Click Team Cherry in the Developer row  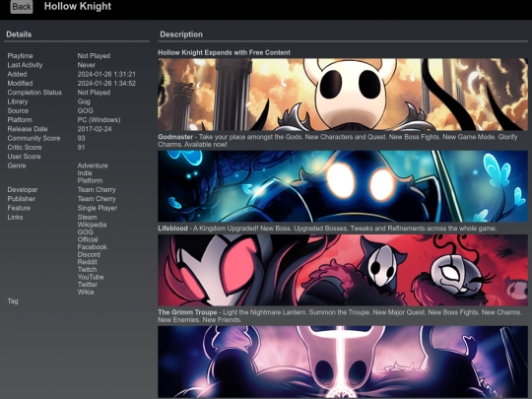click(97, 190)
